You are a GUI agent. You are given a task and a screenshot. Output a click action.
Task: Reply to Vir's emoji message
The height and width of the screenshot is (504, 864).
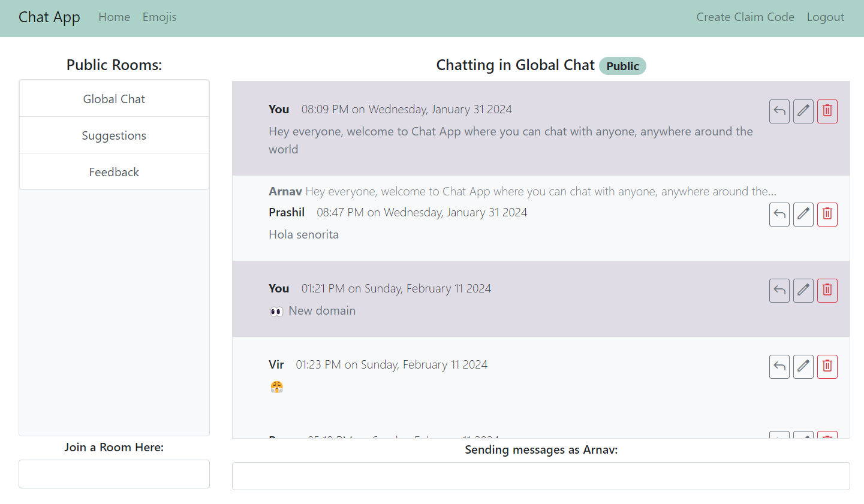pyautogui.click(x=779, y=366)
